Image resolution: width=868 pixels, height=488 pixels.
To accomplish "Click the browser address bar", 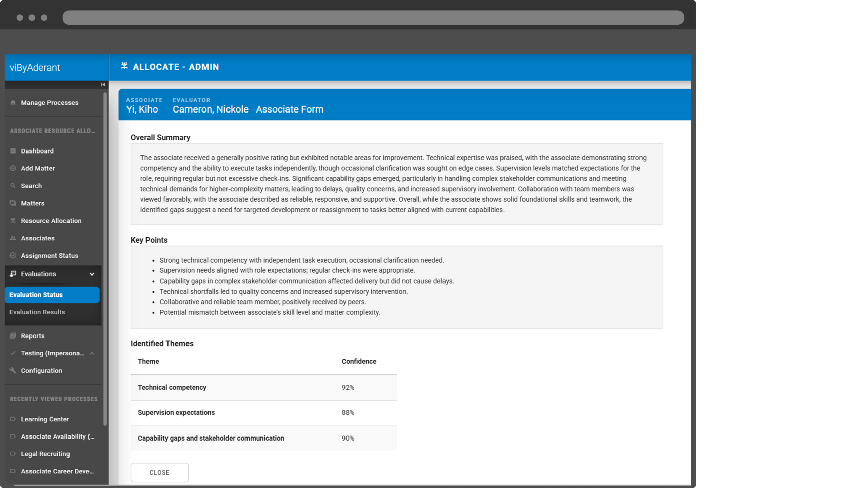I will point(373,18).
